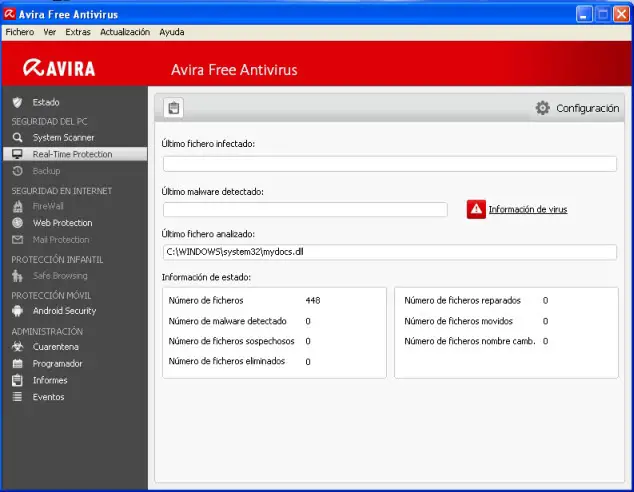Click the Cuarentena biohazard icon

click(17, 346)
